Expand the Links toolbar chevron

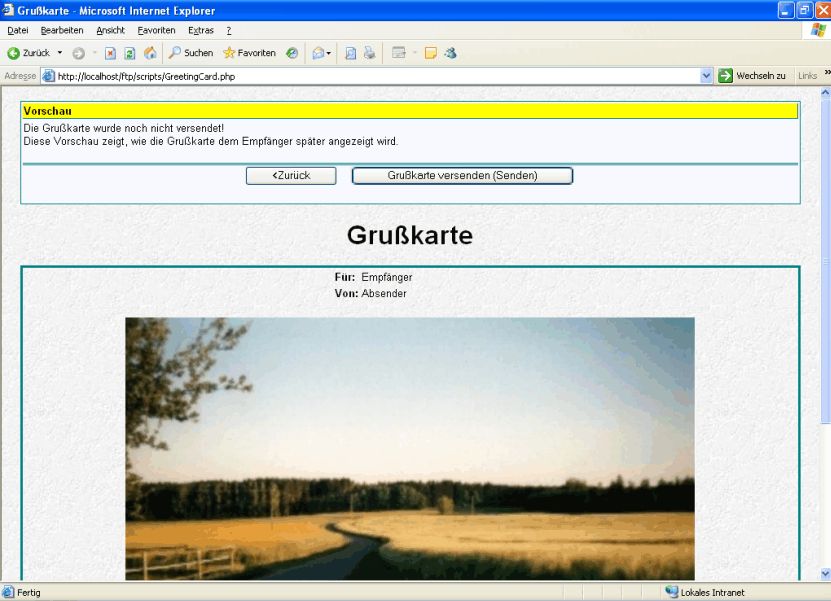tap(827, 73)
